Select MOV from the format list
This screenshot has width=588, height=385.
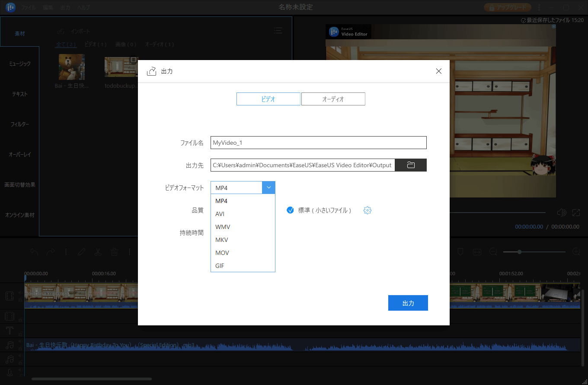tap(243, 253)
